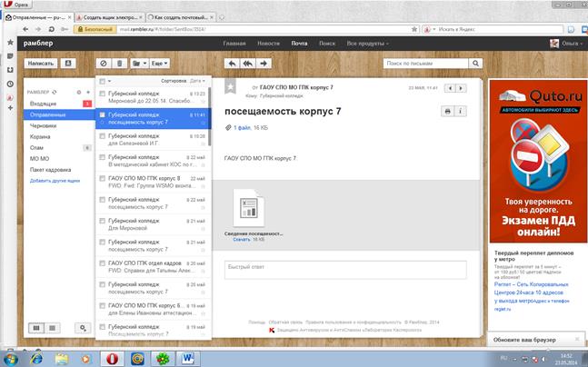Expand the Все продукты menu
588x367 pixels.
[x=367, y=44]
